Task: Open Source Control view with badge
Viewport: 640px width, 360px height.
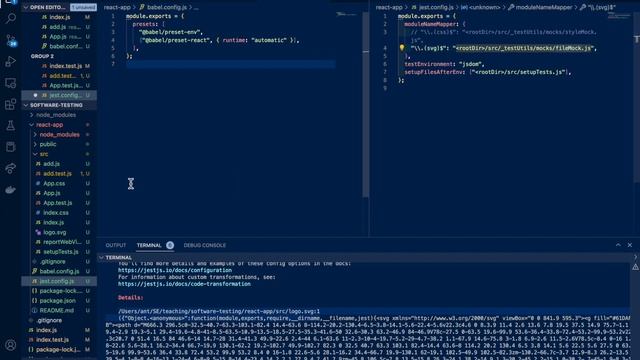Action: point(11,40)
